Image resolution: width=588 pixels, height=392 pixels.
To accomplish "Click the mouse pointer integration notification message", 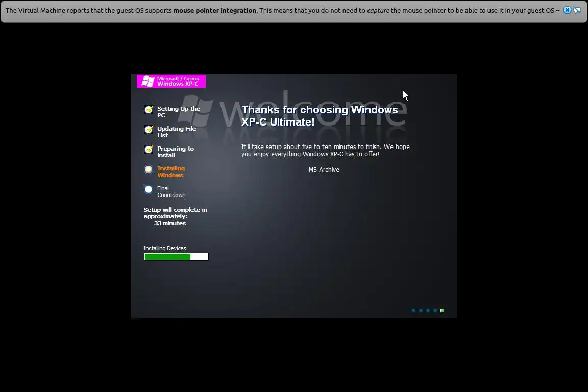I will (x=283, y=11).
